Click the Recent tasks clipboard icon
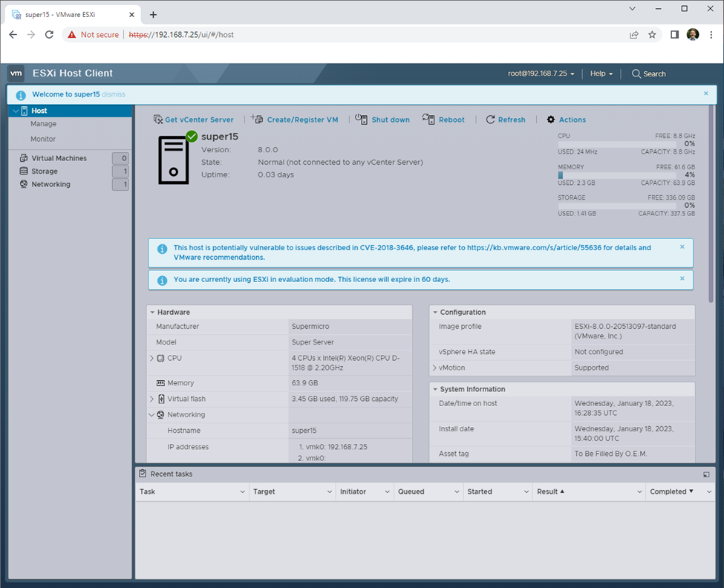The height and width of the screenshot is (588, 724). pos(143,474)
